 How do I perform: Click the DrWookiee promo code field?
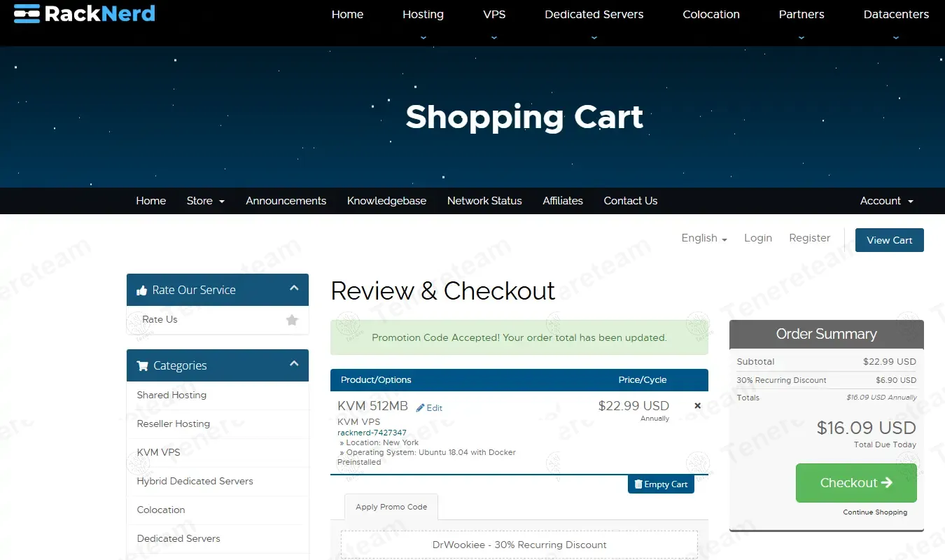tap(519, 545)
